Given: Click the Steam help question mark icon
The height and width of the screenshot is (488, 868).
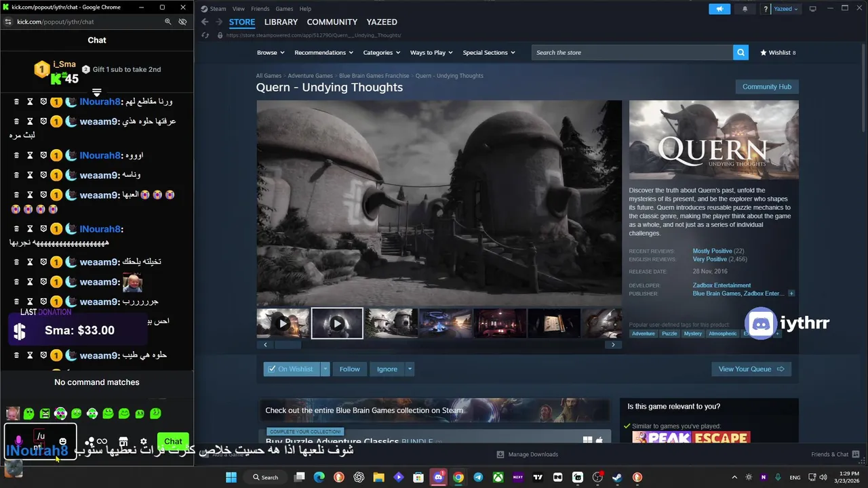Looking at the screenshot, I should tap(766, 9).
